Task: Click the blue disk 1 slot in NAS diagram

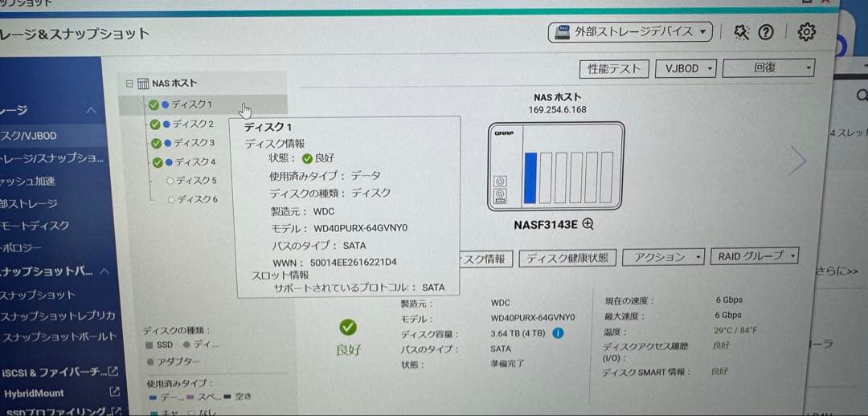Action: (x=530, y=177)
